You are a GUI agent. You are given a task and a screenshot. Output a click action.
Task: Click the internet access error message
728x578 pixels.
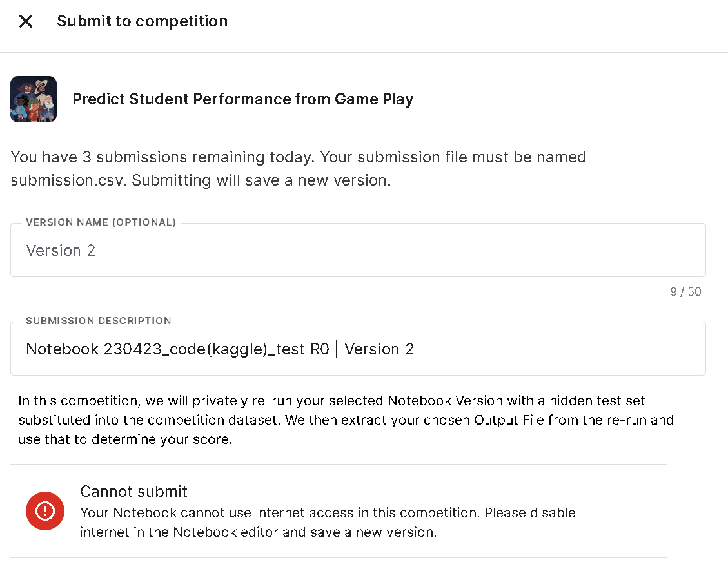point(328,523)
